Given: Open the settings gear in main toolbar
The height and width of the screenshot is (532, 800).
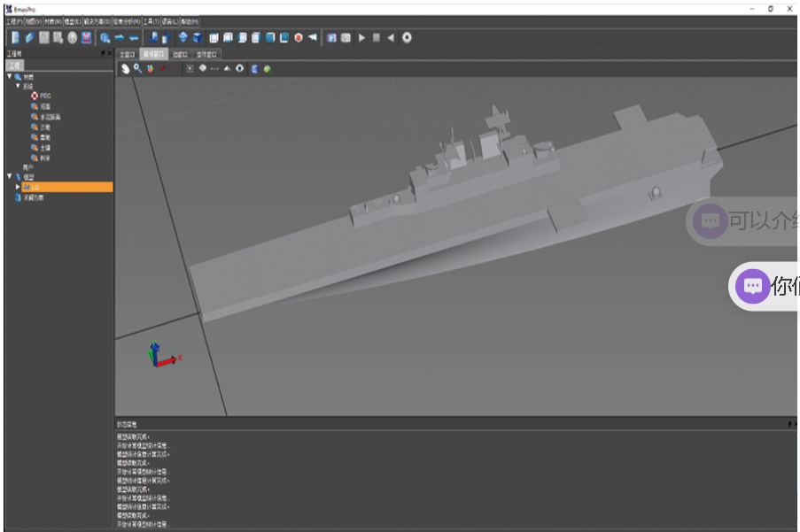Looking at the screenshot, I should 407,37.
